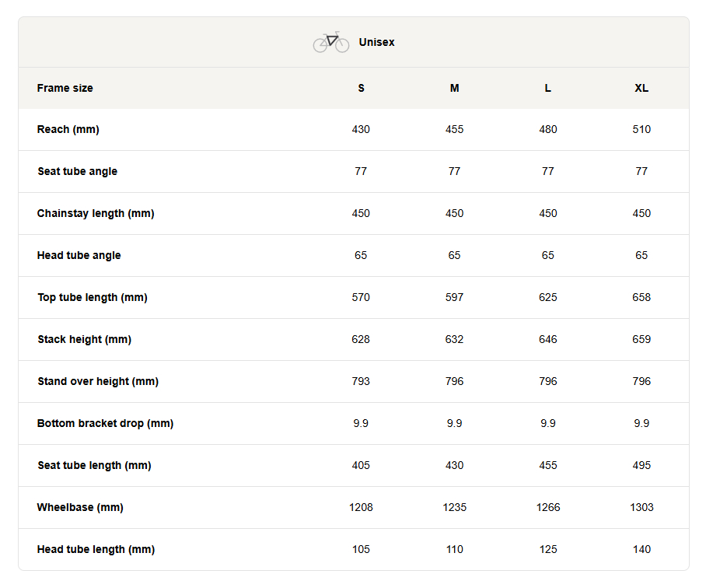Select Head tube length value 140
The image size is (706, 588).
[x=641, y=549]
